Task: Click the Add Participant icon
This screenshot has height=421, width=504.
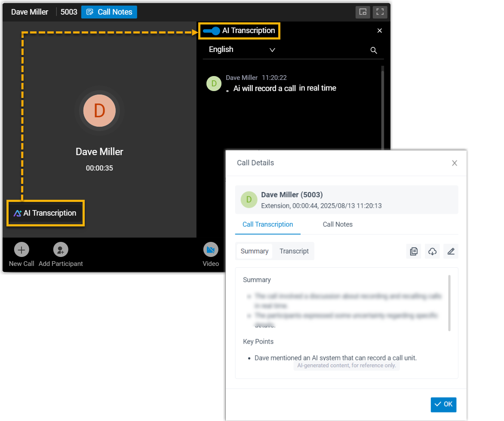Action: tap(61, 250)
